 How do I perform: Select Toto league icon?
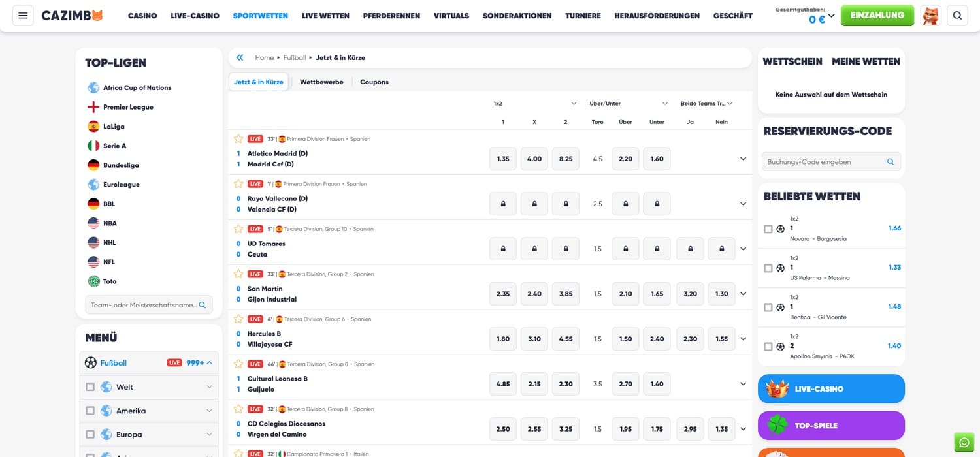(93, 281)
